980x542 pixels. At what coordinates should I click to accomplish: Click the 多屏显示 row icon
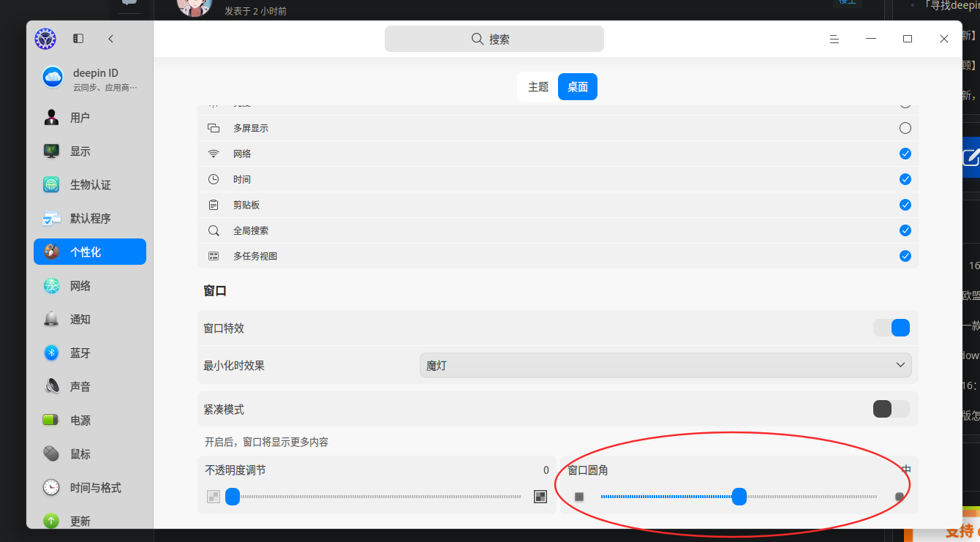click(x=214, y=128)
